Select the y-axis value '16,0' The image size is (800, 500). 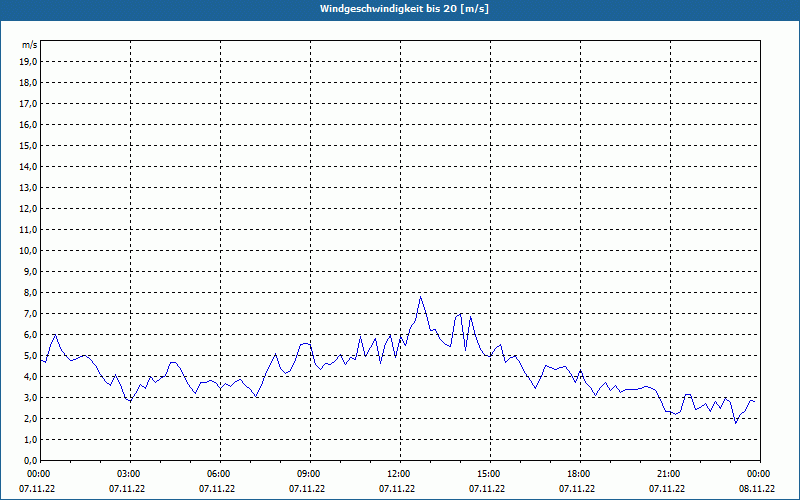pos(29,124)
